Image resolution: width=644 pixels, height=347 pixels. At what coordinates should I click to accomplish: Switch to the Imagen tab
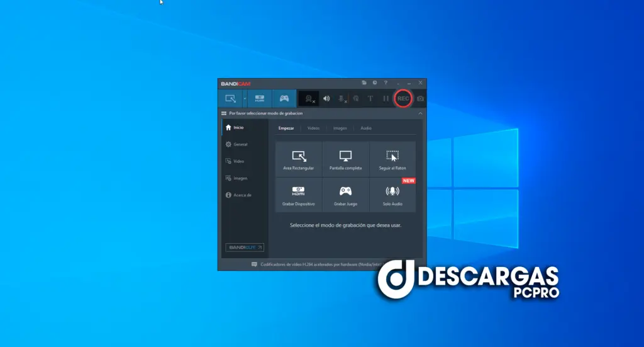click(x=340, y=128)
